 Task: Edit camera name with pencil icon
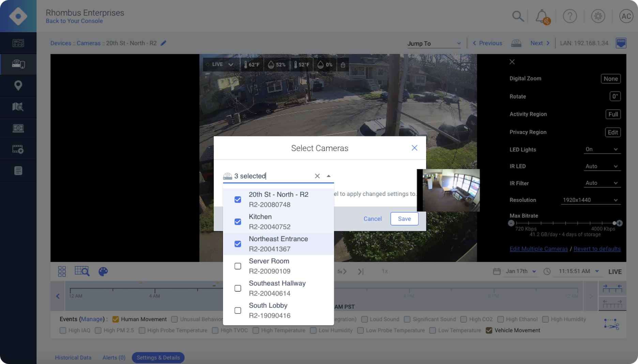click(164, 43)
